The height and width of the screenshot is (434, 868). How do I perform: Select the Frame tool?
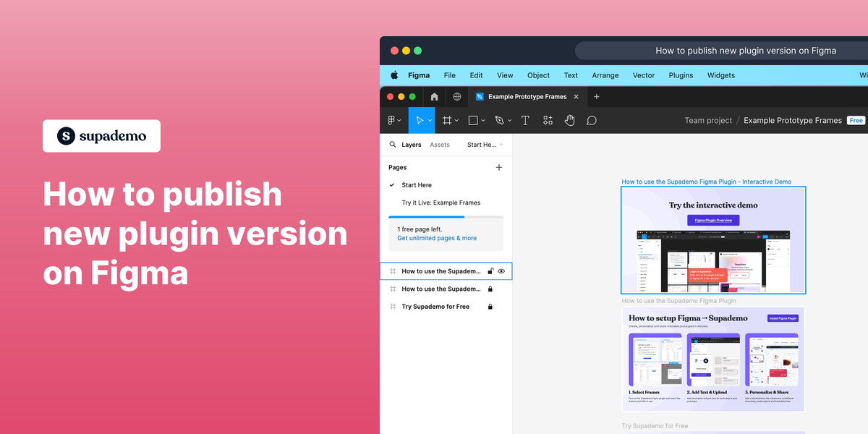448,120
